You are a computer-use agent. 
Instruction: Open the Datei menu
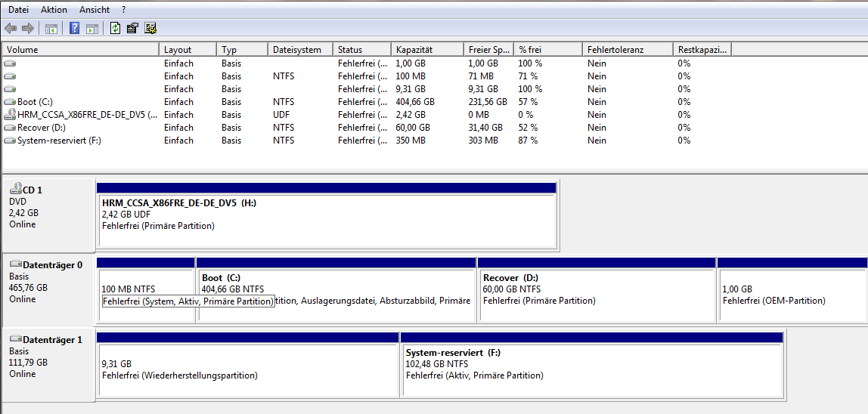[x=19, y=10]
